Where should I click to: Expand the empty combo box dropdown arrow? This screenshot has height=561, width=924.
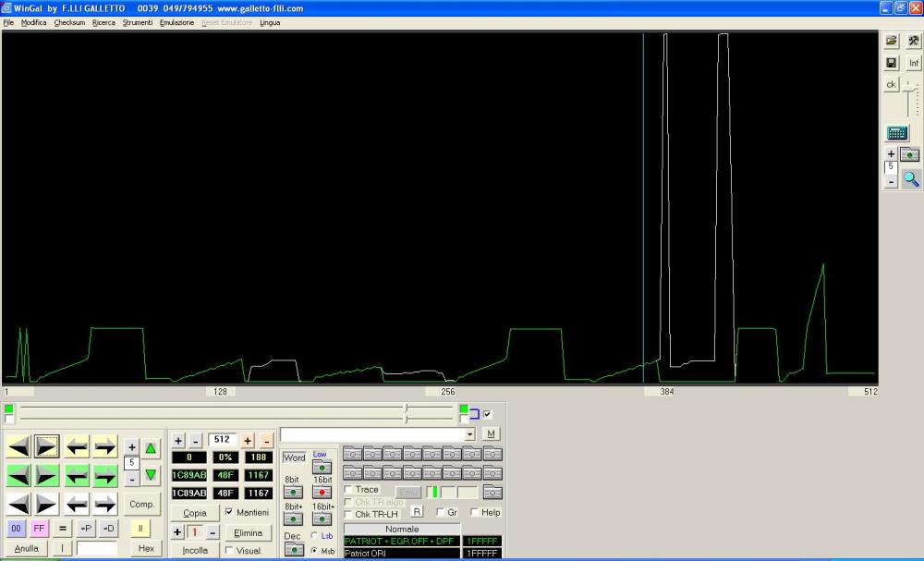tap(469, 434)
